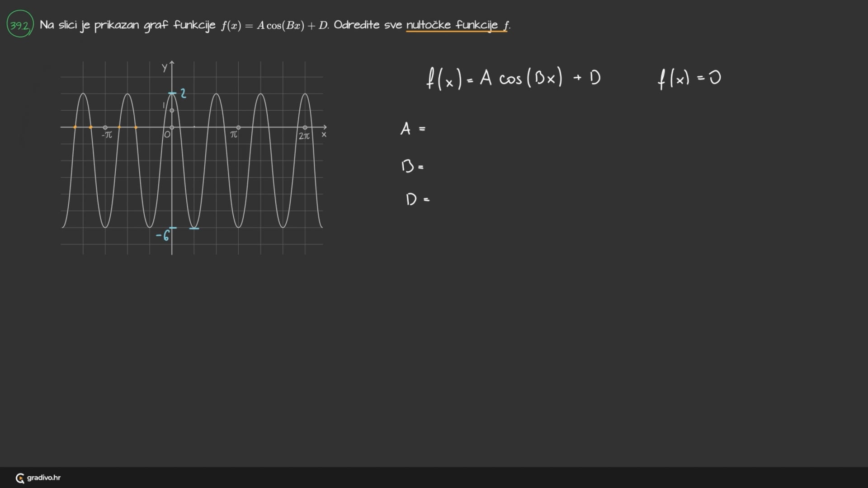Click the green circled 39.2 problem number
Screen dimensions: 868x488
point(20,24)
